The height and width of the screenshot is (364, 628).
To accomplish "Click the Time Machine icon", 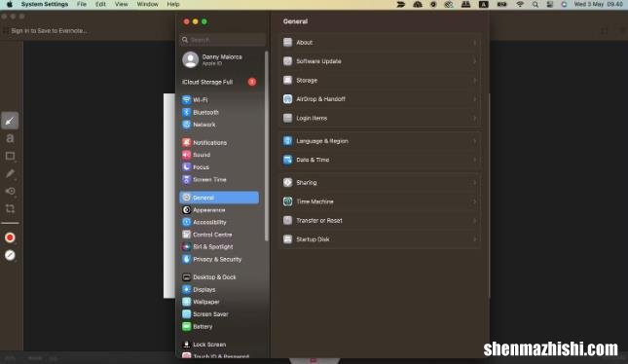I will (x=287, y=201).
